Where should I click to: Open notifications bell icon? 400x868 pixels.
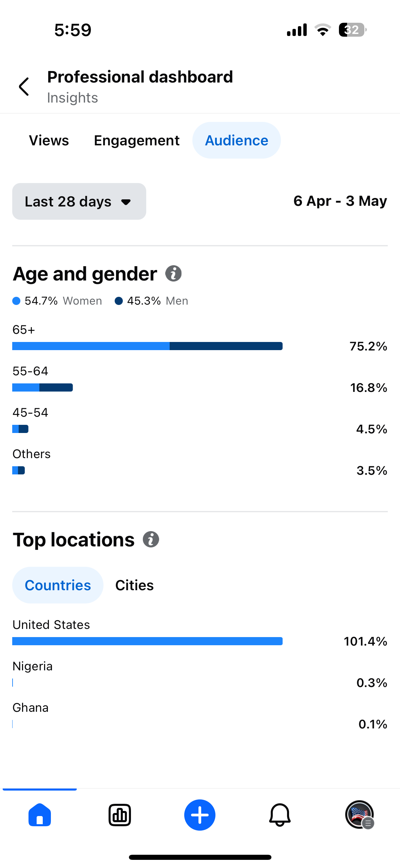tap(280, 815)
